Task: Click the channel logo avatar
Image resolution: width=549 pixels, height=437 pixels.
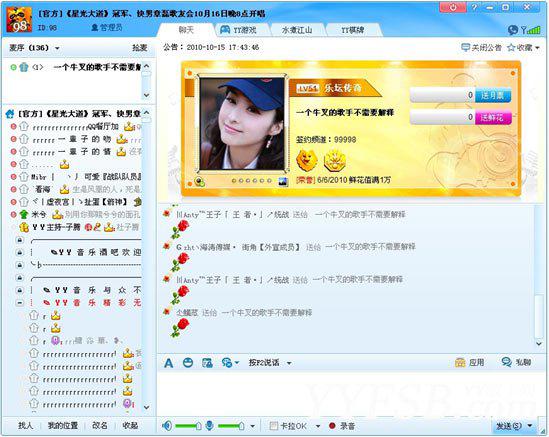Action: point(19,19)
